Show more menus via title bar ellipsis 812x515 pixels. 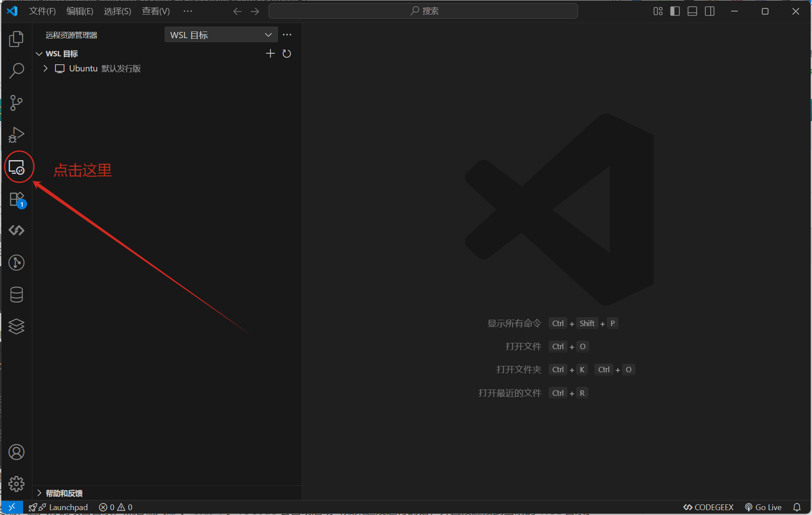click(x=188, y=11)
